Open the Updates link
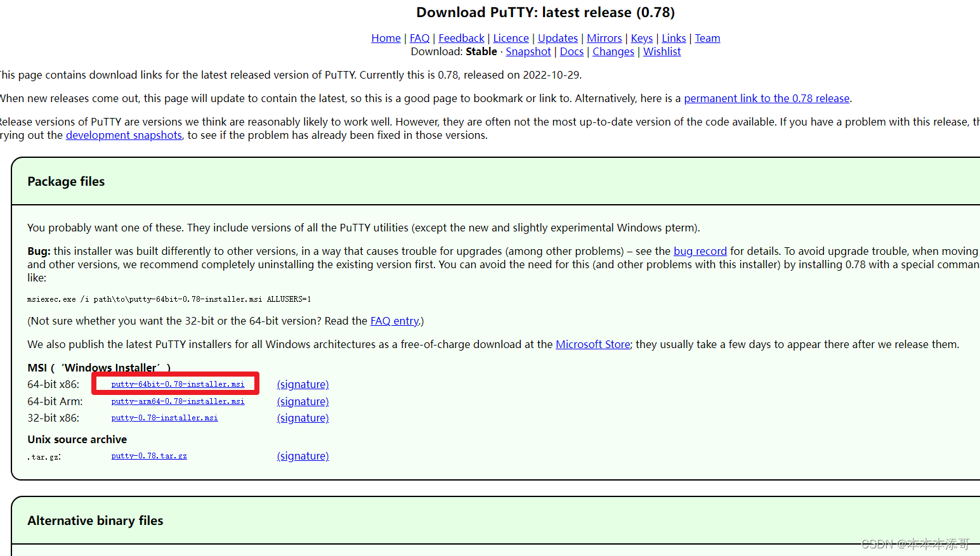The width and height of the screenshot is (980, 556). coord(558,38)
